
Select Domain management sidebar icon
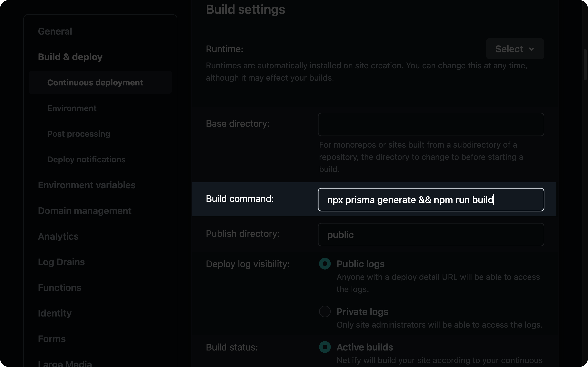point(85,210)
